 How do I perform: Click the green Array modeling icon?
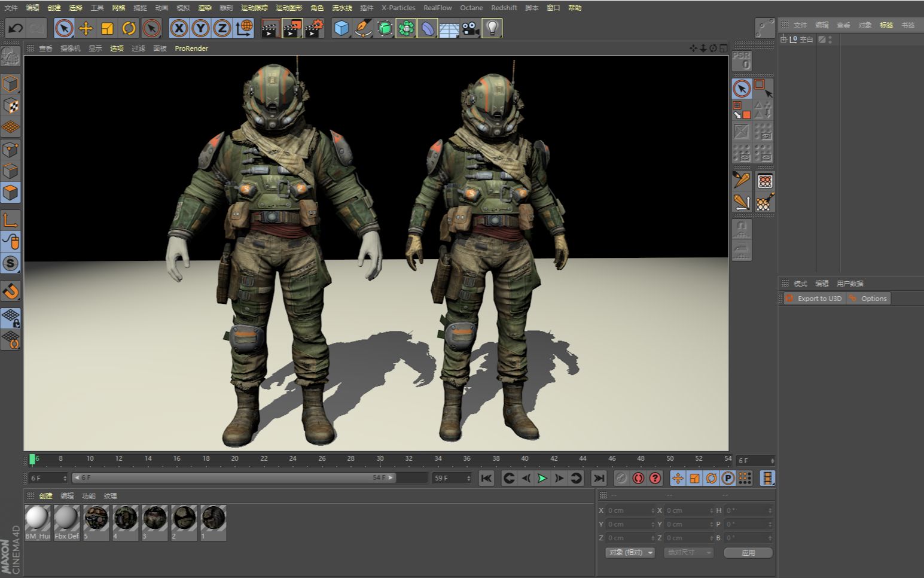click(406, 28)
